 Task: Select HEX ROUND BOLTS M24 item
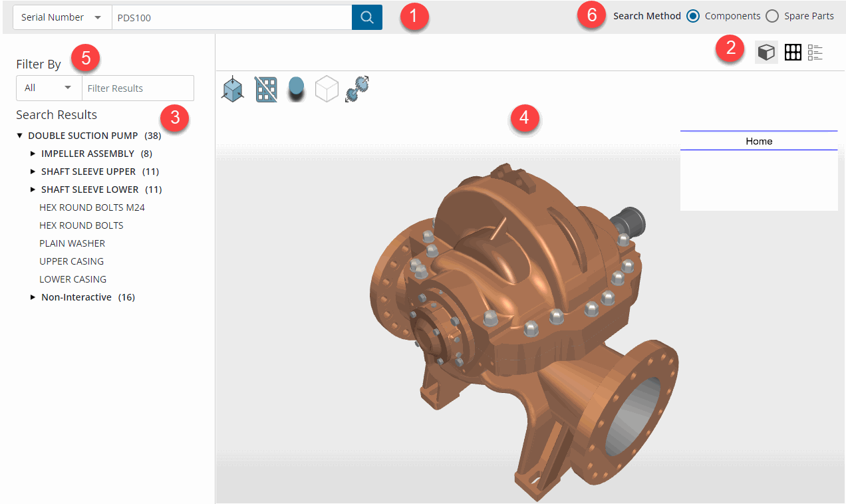92,207
